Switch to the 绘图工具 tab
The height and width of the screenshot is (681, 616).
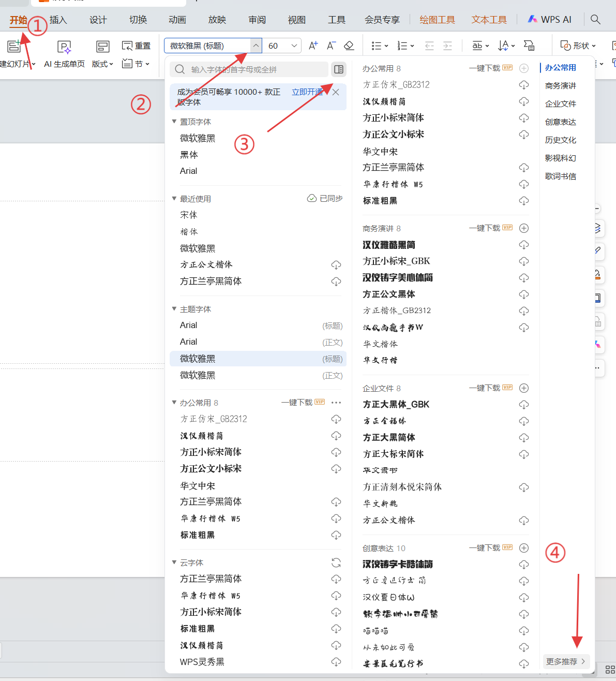[437, 20]
